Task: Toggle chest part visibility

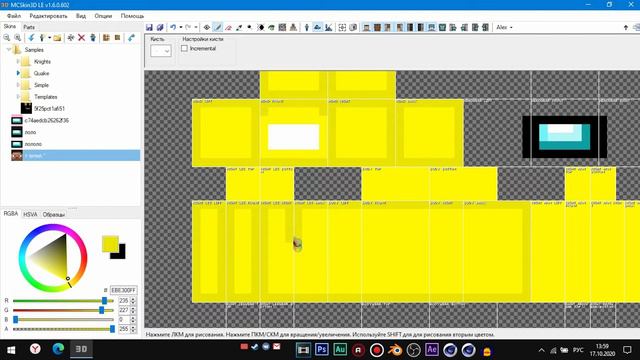Action: [x=378, y=27]
